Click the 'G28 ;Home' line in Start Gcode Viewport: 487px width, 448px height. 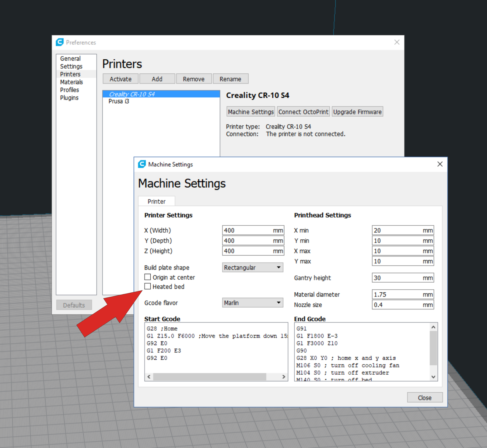162,329
